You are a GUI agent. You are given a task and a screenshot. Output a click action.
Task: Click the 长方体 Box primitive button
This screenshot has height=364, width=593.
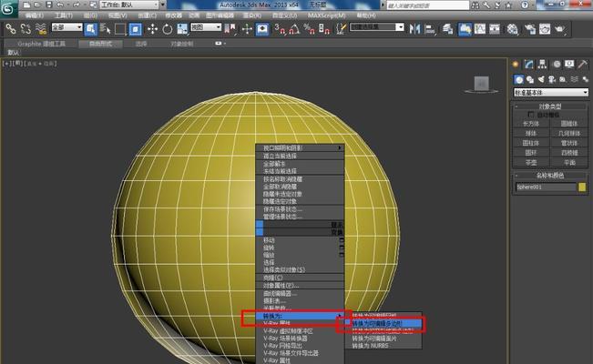531,124
